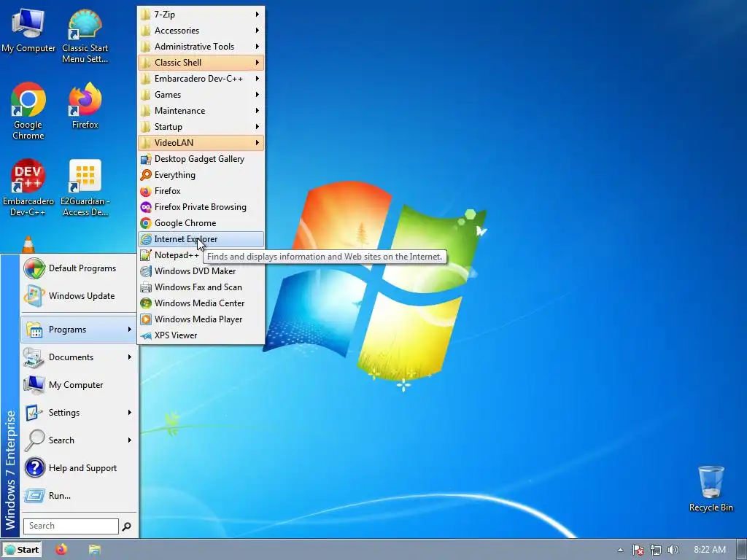Open the volume speaker tray icon

(673, 550)
